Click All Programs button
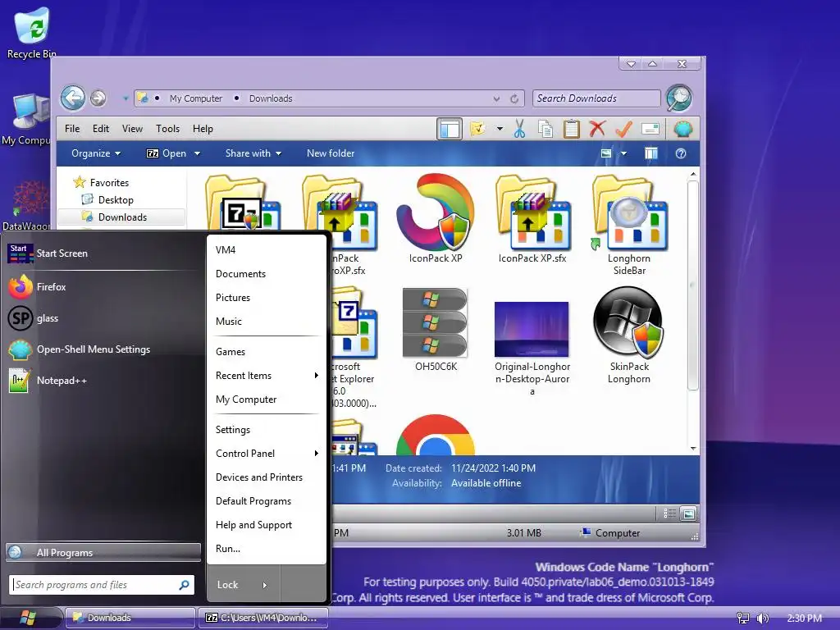The image size is (840, 630). click(103, 552)
